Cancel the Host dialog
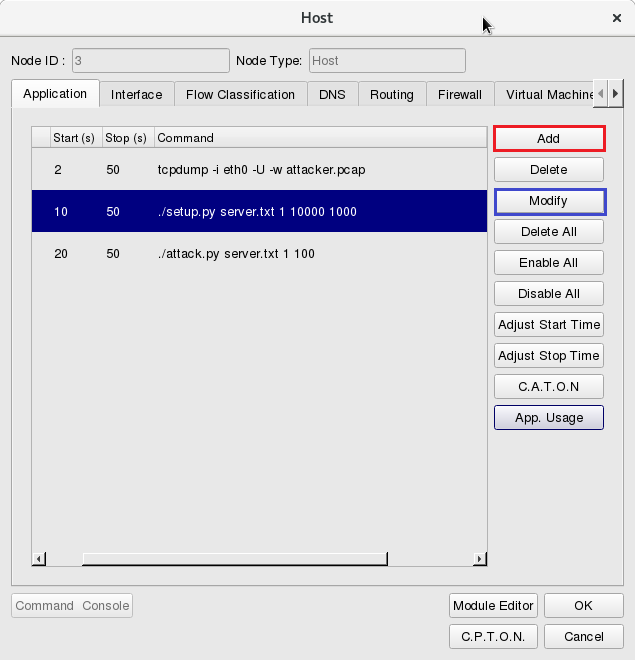635x660 pixels. [x=584, y=636]
